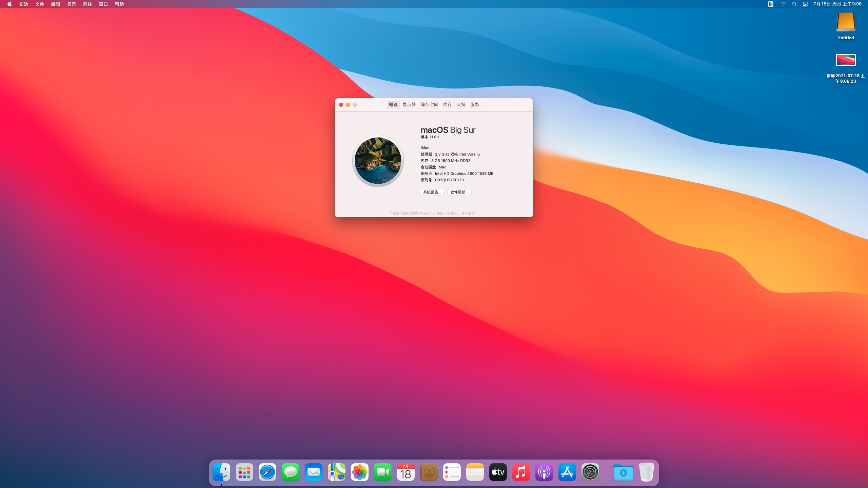868x488 pixels.
Task: Open the 许可协议 link
Action: tap(468, 213)
